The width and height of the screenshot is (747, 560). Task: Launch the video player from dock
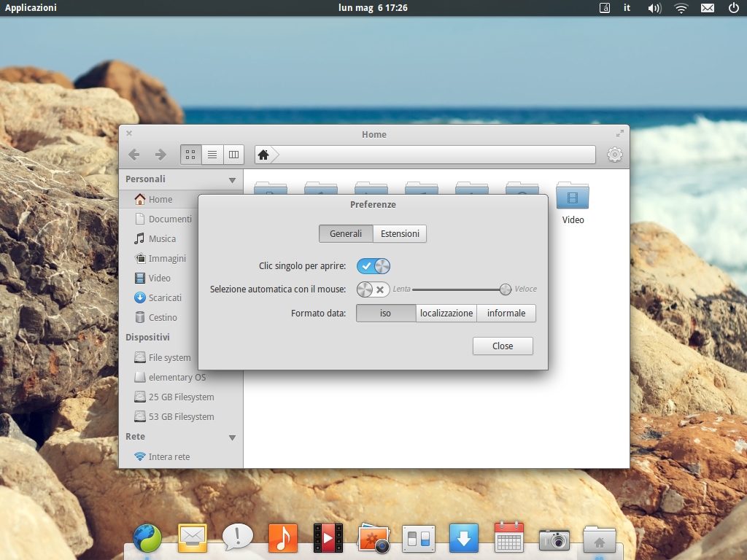(328, 539)
